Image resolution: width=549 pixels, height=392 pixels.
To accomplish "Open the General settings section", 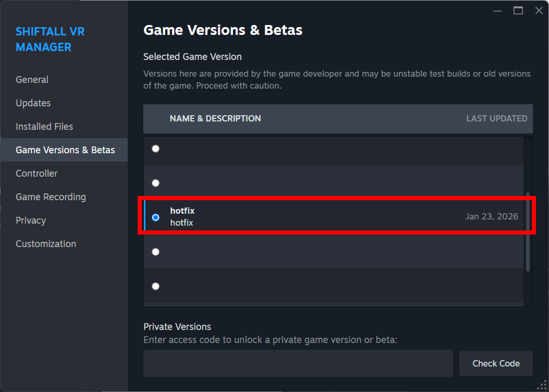I will click(x=32, y=79).
